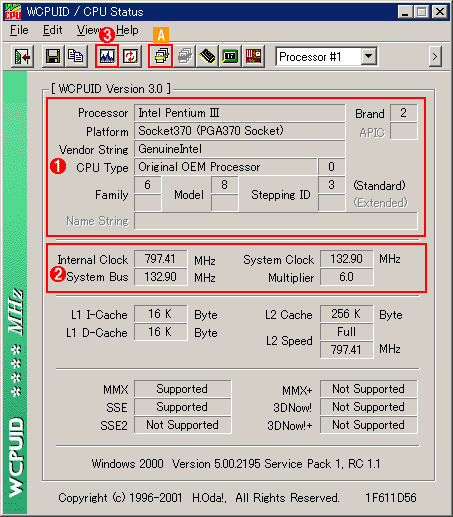Click the Windows 2000 version text line
The width and height of the screenshot is (453, 517).
(x=236, y=464)
